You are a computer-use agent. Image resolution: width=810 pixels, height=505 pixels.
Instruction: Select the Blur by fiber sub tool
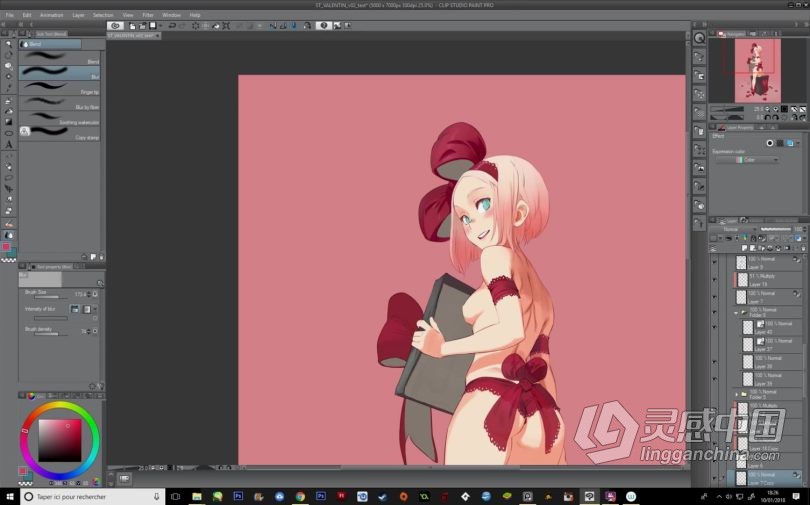(x=59, y=103)
